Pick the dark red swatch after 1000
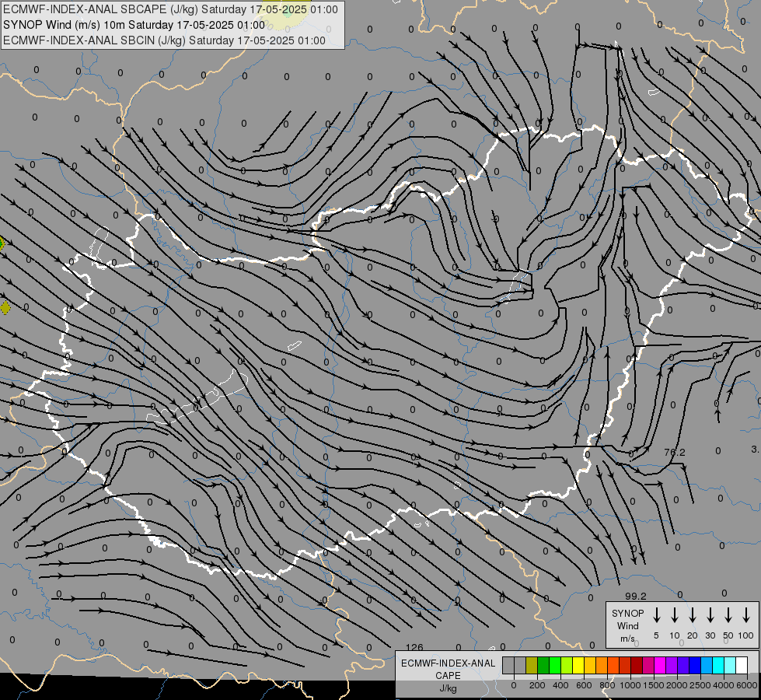The height and width of the screenshot is (700, 761). [637, 665]
